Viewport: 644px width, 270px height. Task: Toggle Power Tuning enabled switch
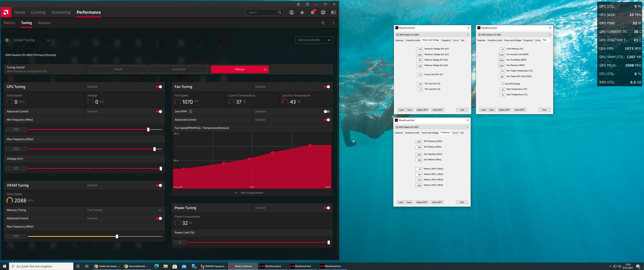[x=327, y=208]
